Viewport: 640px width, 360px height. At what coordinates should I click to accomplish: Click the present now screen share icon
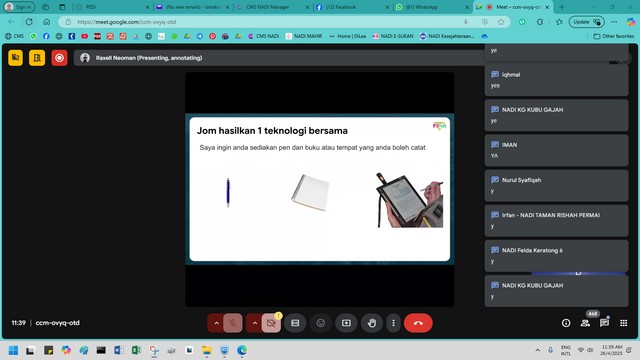click(x=346, y=323)
